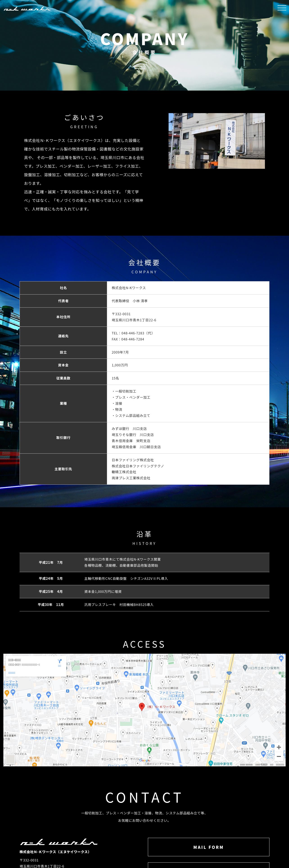This screenshot has width=289, height=868.
Task: Click the 沿革 history heading
Action: point(144,534)
